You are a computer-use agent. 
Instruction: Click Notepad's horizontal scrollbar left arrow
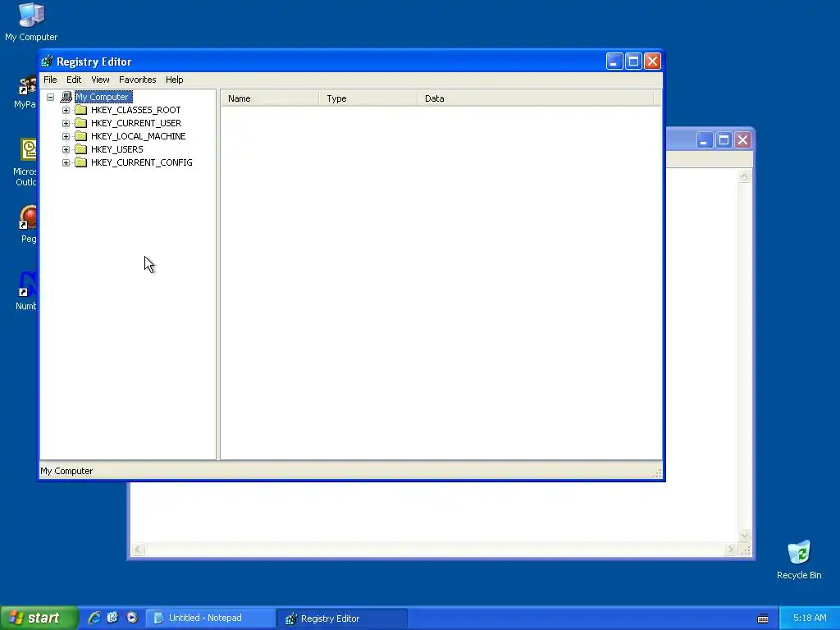138,550
